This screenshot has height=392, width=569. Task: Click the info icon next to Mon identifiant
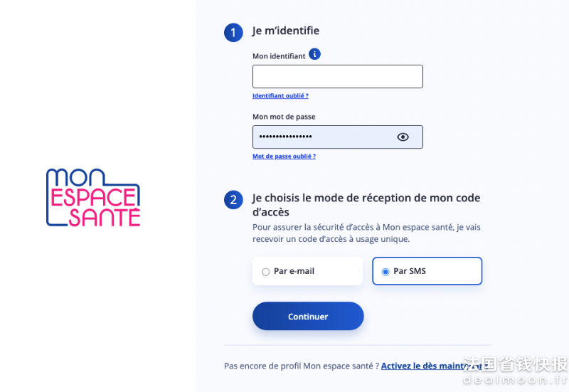[x=314, y=54]
